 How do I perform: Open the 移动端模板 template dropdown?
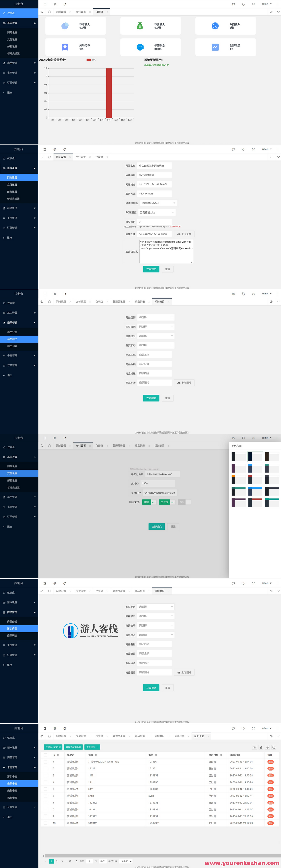coord(158,203)
